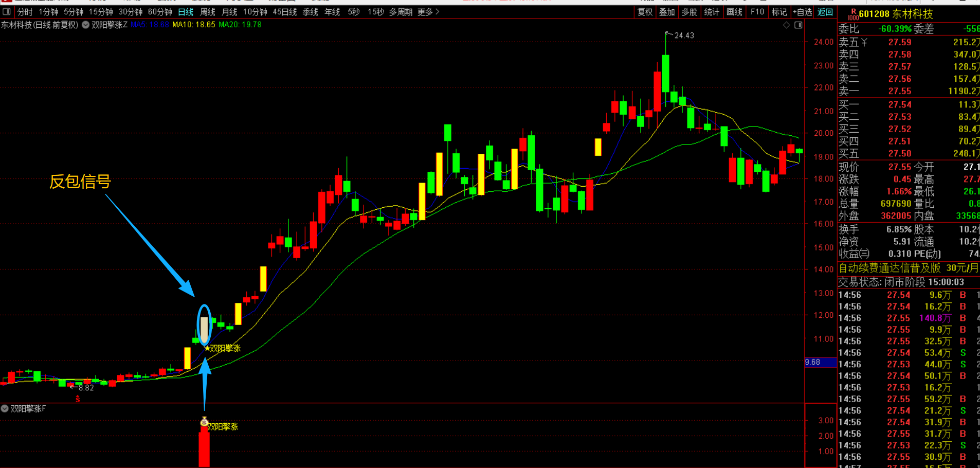The image size is (980, 468).
Task: Switch to 周线 chart
Action: click(207, 12)
